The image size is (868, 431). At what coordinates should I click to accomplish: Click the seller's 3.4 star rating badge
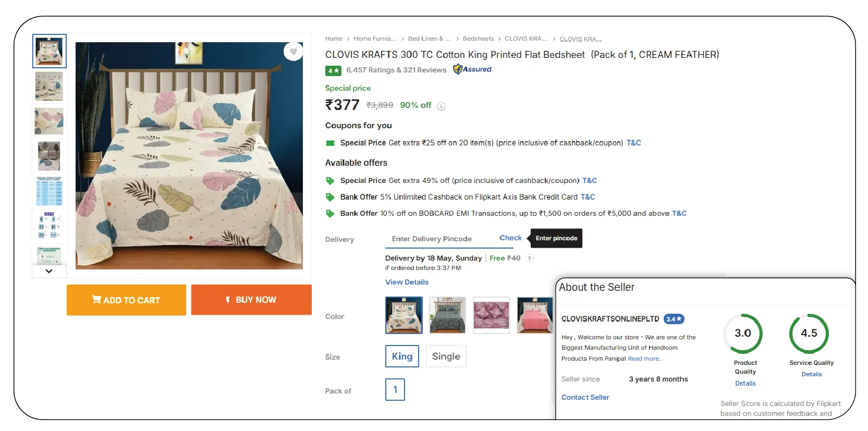(x=674, y=319)
